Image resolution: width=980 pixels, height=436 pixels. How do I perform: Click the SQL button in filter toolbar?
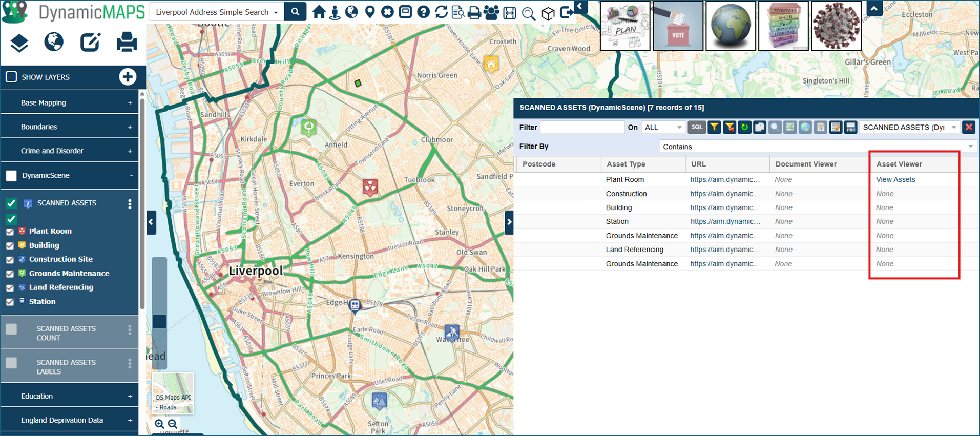coord(697,127)
